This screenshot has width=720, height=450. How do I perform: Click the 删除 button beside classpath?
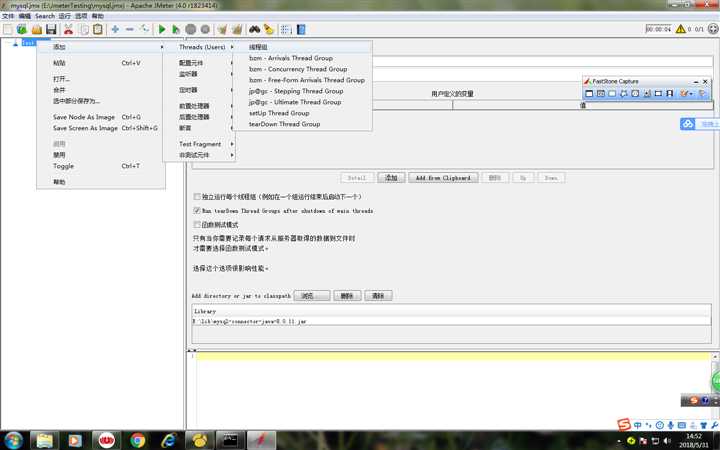tap(347, 296)
